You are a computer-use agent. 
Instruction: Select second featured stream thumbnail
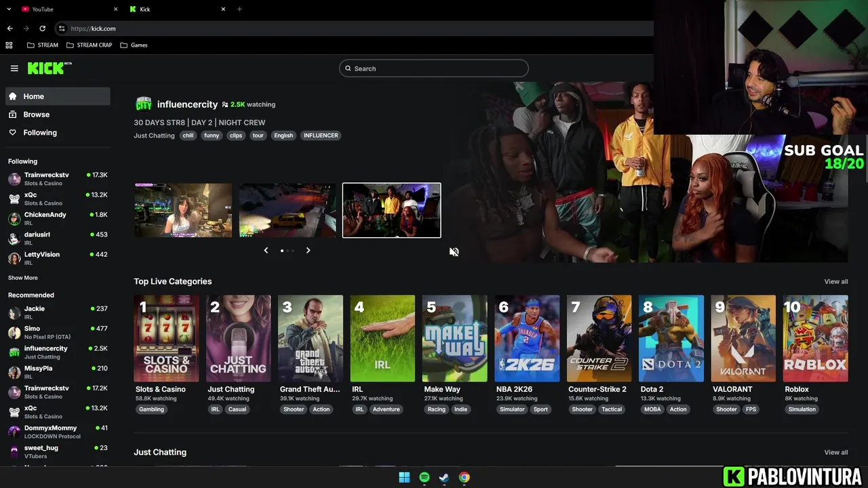(287, 210)
